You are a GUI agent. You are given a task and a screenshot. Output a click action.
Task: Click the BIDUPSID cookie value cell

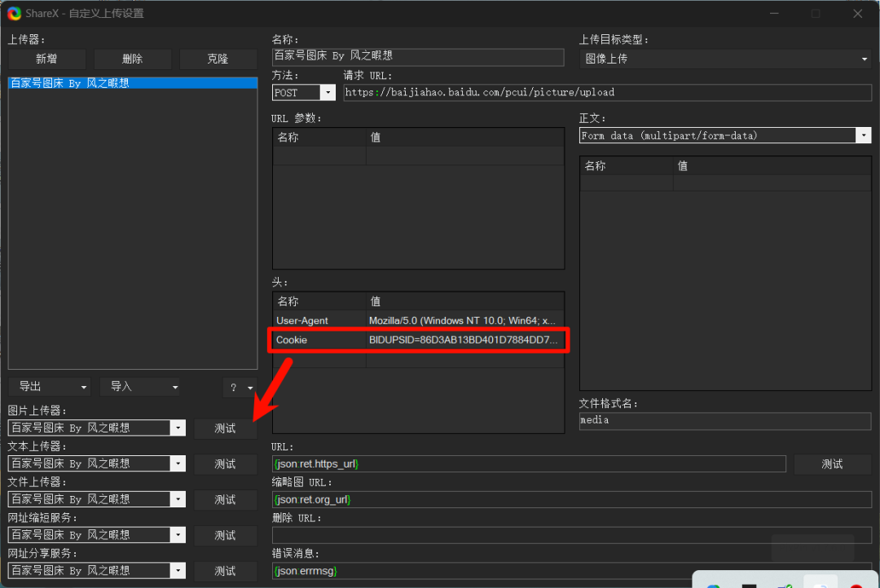465,340
